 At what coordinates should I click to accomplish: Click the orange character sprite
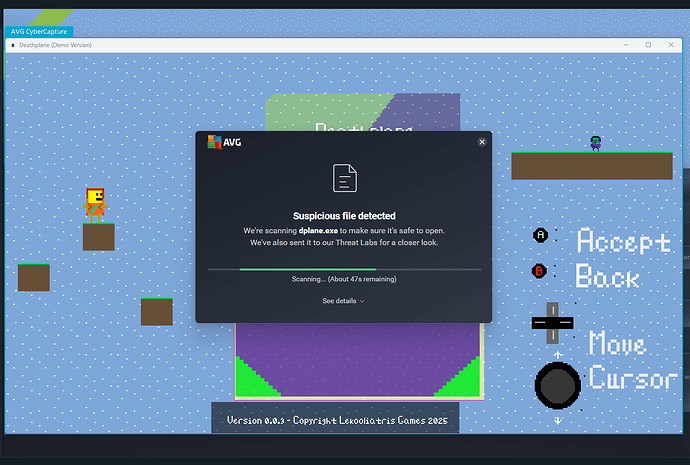pyautogui.click(x=95, y=203)
